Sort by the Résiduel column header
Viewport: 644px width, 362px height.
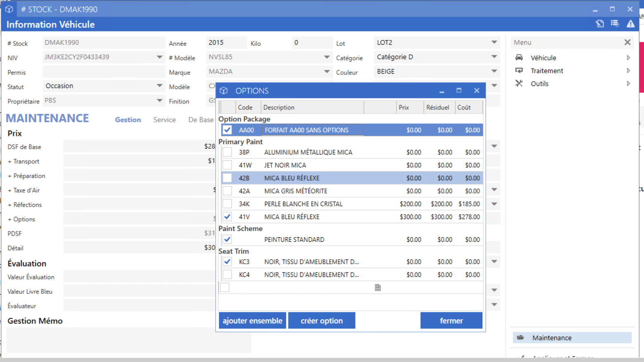(x=439, y=107)
